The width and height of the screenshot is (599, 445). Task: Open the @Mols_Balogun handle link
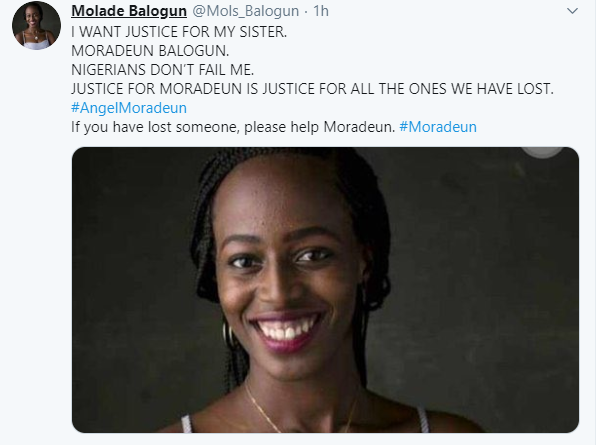pyautogui.click(x=245, y=11)
